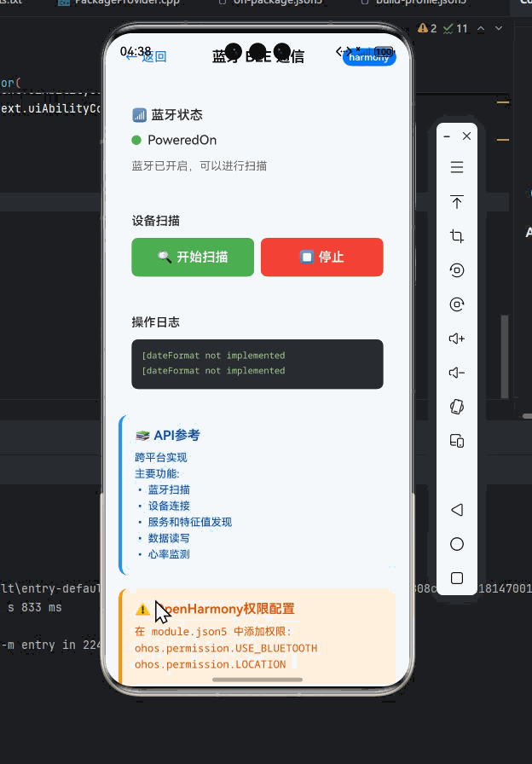Click the IDE editor vertical scrollbar thumb

[x=505, y=356]
